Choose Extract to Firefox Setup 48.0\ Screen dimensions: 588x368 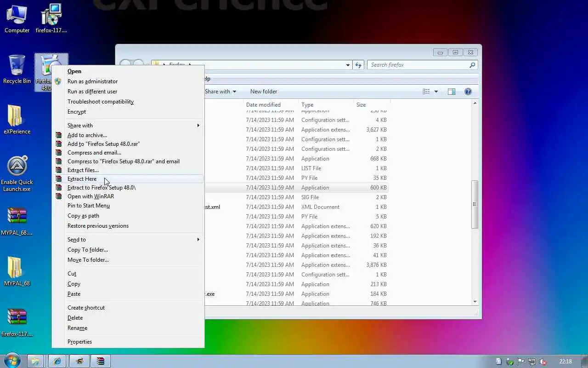(128, 188)
